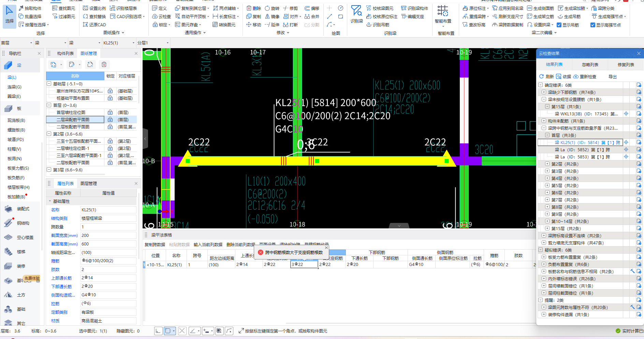Click 定义 define button
Screen dimensions: 644x339
[159, 8]
